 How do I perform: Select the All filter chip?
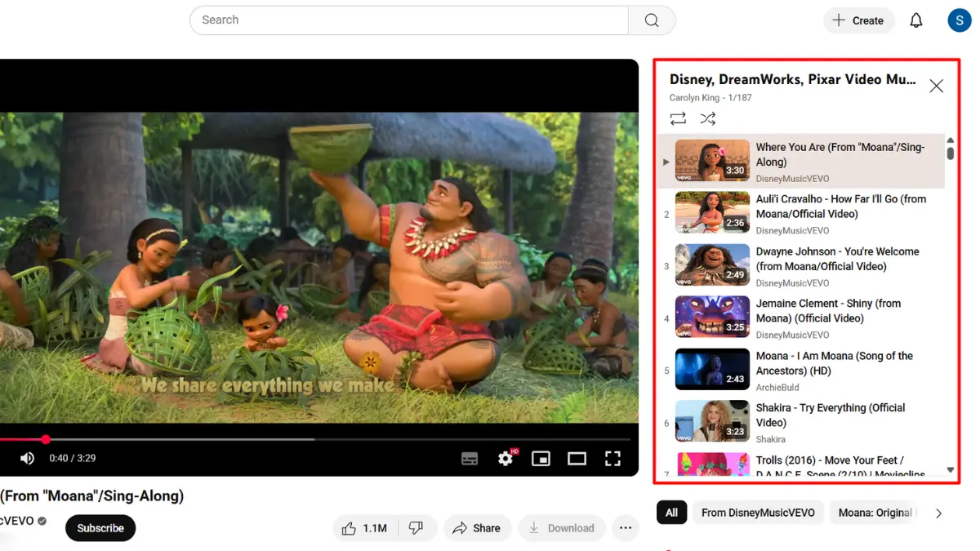671,513
